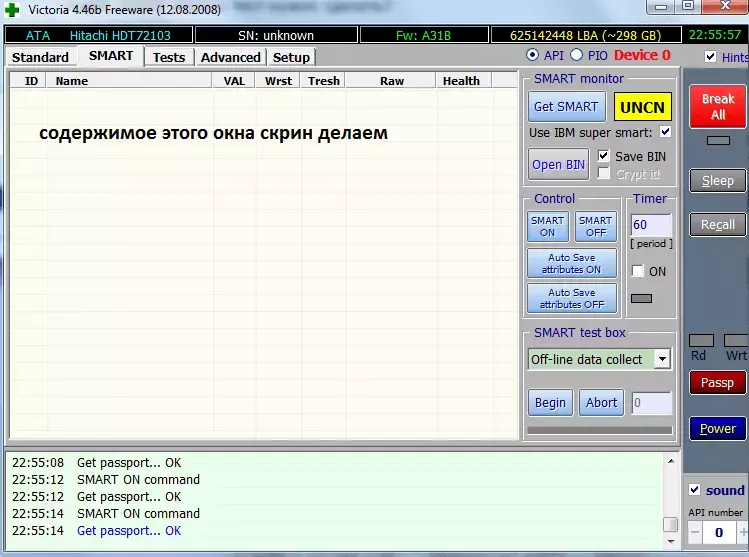749x557 pixels.
Task: Go to the Tests tab
Action: pyautogui.click(x=169, y=57)
